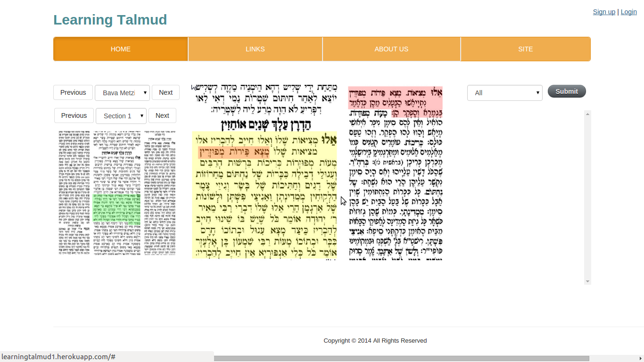The height and width of the screenshot is (362, 644).
Task: Click the orange highlighted phrase in the Mishnah
Action: pos(234,152)
